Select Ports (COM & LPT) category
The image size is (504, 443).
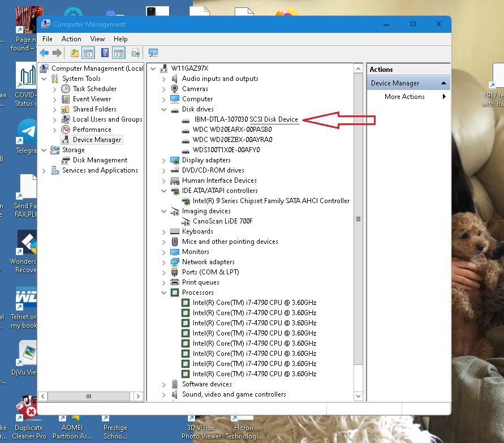(210, 272)
